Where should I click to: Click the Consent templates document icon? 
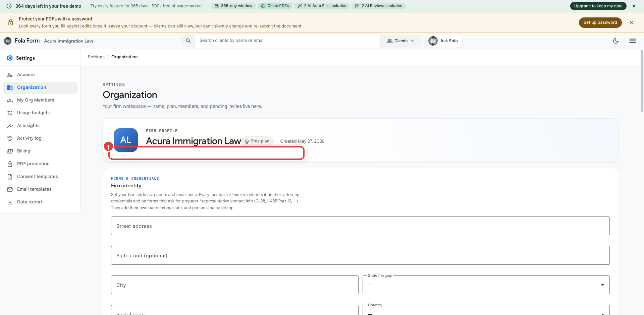10,177
